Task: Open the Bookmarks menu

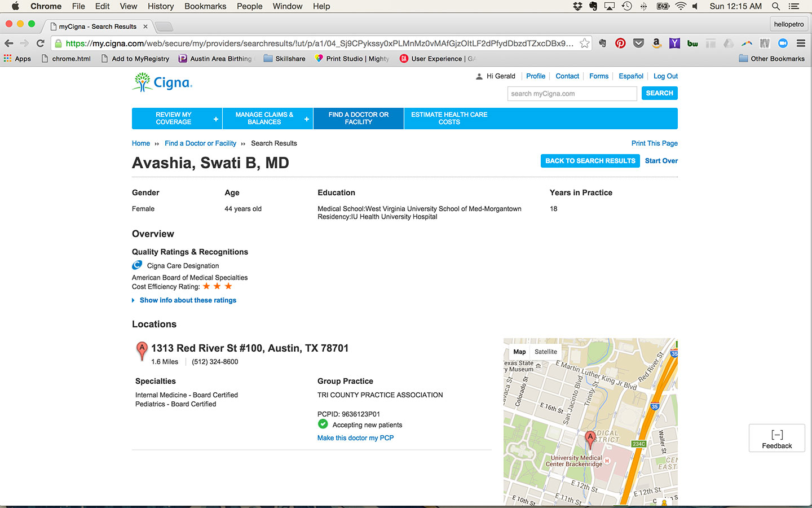Action: click(x=205, y=6)
